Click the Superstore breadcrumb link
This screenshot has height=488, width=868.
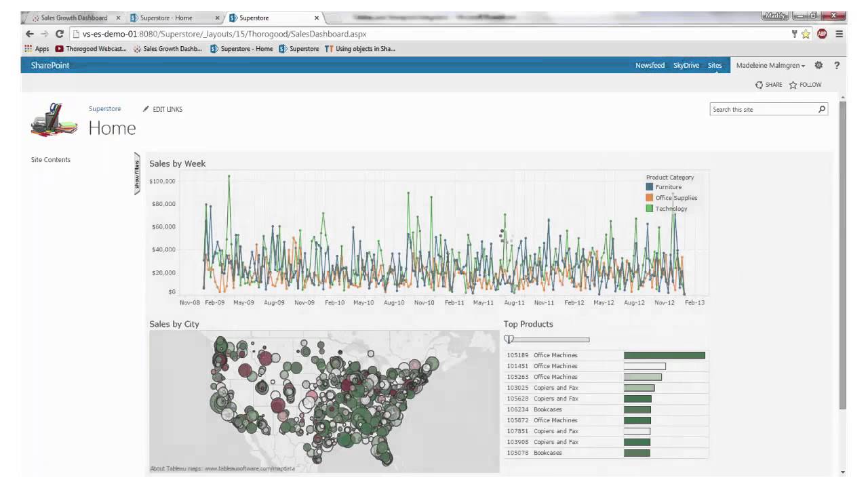tap(104, 109)
